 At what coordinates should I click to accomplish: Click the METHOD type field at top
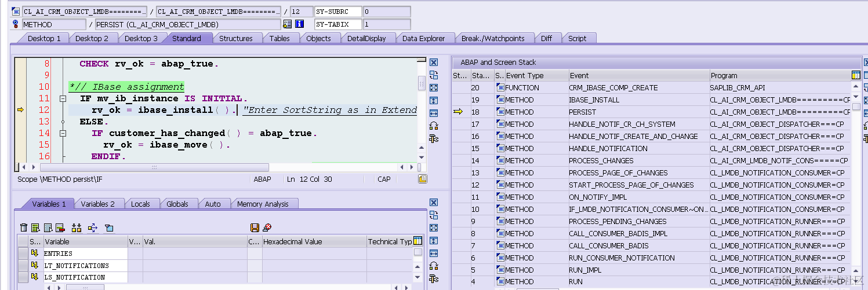(54, 24)
